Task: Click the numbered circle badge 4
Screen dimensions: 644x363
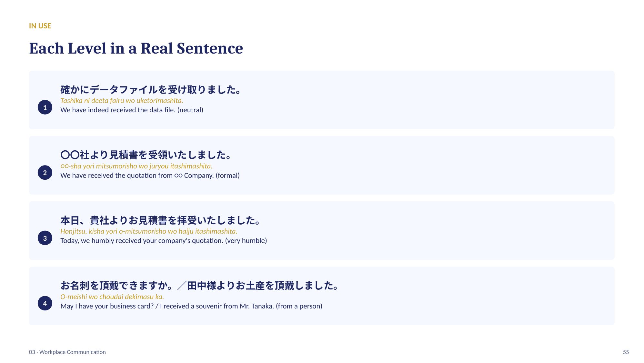Action: pyautogui.click(x=45, y=303)
